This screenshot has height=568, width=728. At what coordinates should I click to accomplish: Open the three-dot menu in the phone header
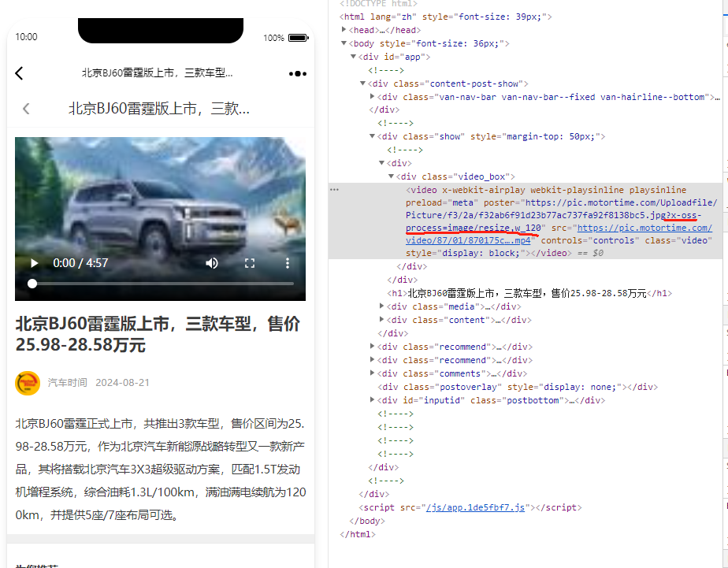298,73
